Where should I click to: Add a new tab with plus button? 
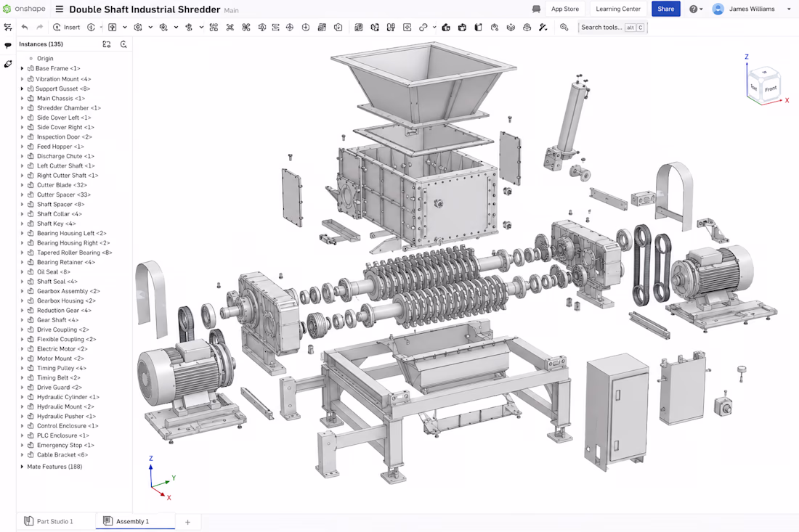187,522
